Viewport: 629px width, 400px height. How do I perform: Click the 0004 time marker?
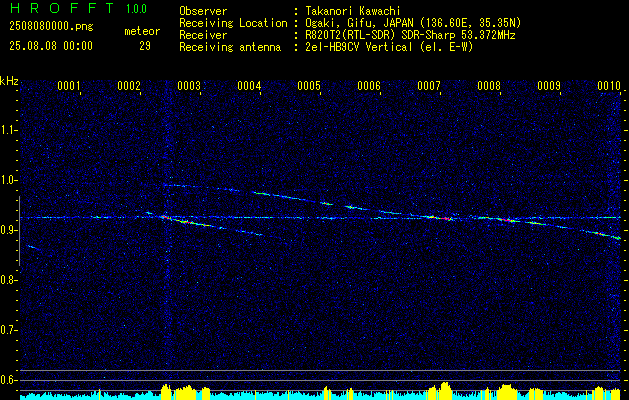click(249, 86)
